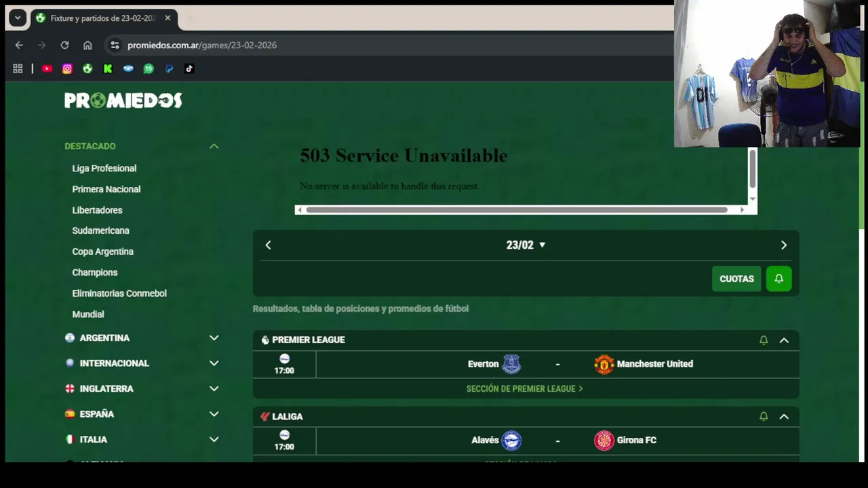868x488 pixels.
Task: Close the Fixture y partidos tab
Action: click(x=167, y=18)
